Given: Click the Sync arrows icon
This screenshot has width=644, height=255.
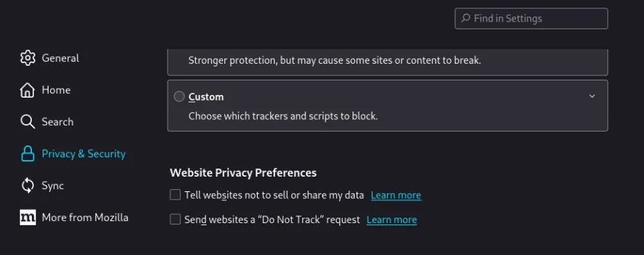Looking at the screenshot, I should pyautogui.click(x=28, y=186).
